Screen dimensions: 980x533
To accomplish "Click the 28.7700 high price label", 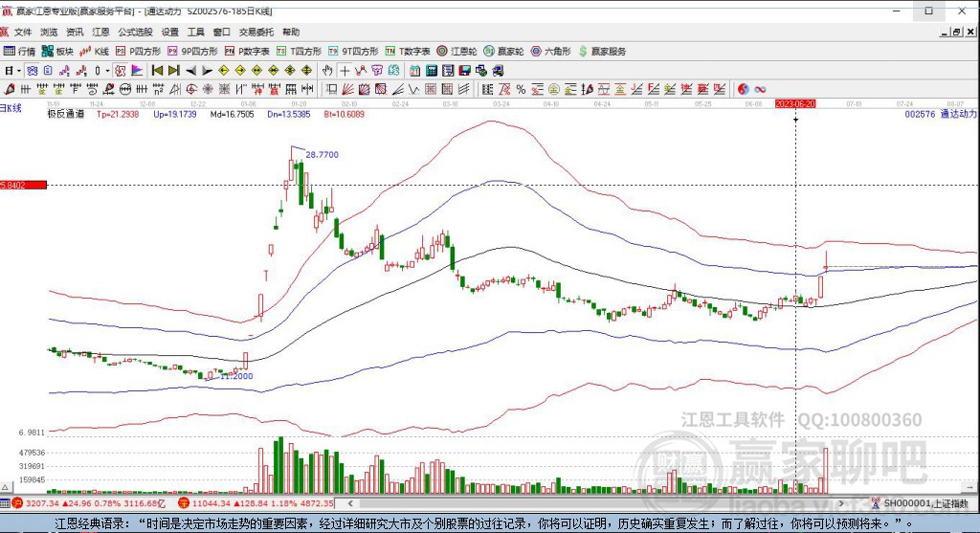I will [322, 154].
